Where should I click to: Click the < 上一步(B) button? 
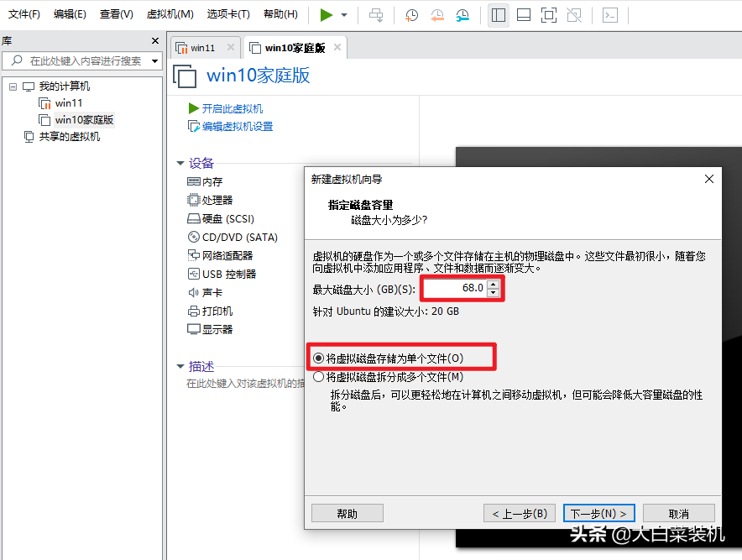point(520,514)
